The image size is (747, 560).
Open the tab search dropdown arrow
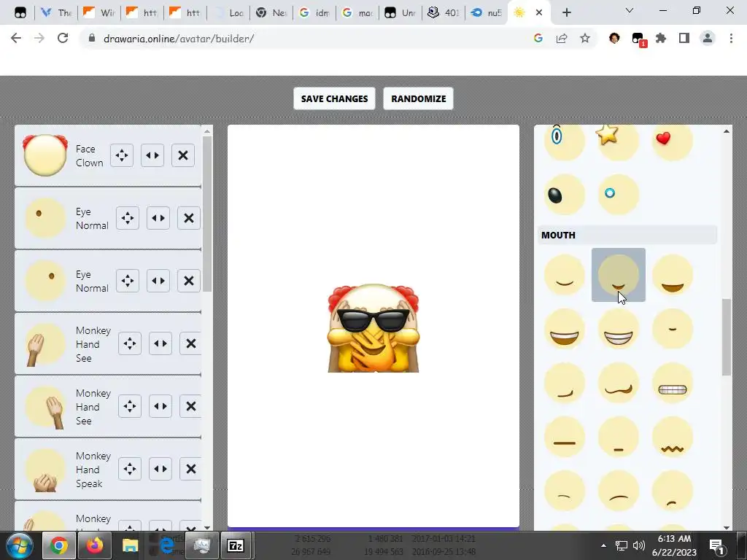(630, 10)
